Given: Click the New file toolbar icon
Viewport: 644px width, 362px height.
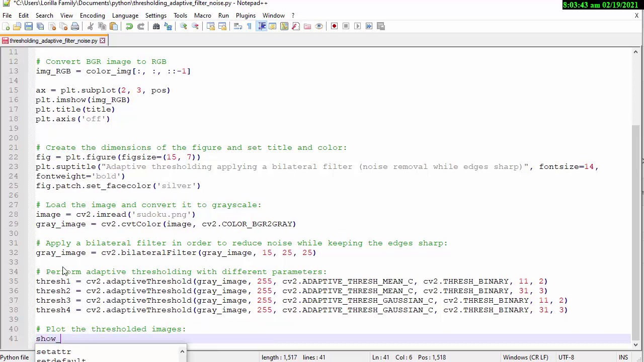Looking at the screenshot, I should coord(7,26).
